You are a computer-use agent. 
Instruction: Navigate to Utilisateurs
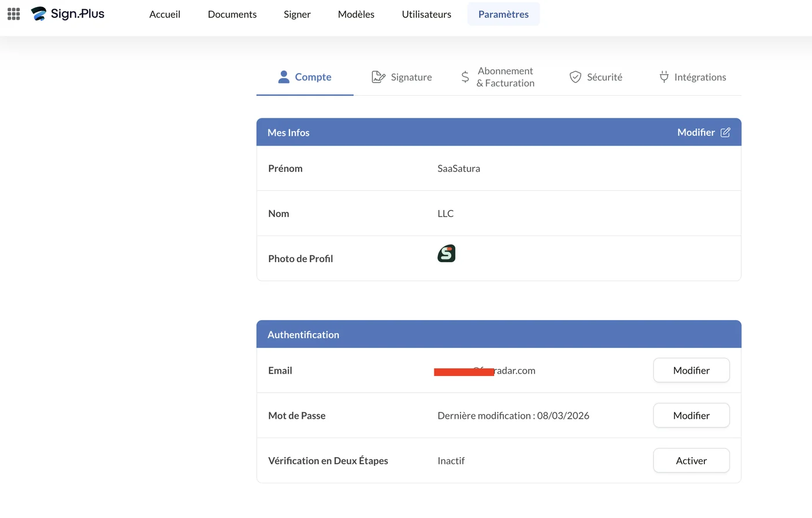(x=426, y=14)
